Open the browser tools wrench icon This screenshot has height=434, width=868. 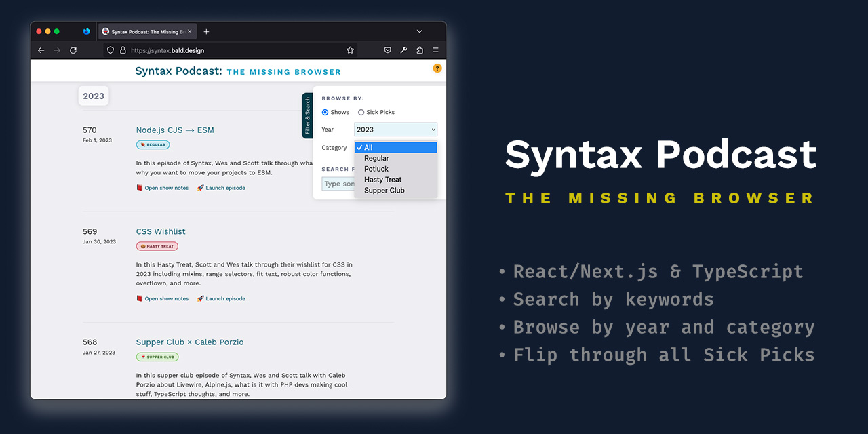click(x=403, y=50)
